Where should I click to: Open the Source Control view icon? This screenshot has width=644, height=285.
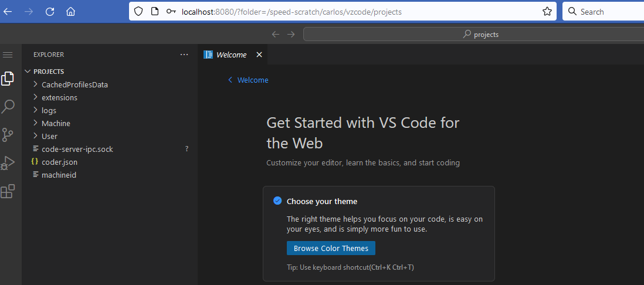tap(8, 135)
